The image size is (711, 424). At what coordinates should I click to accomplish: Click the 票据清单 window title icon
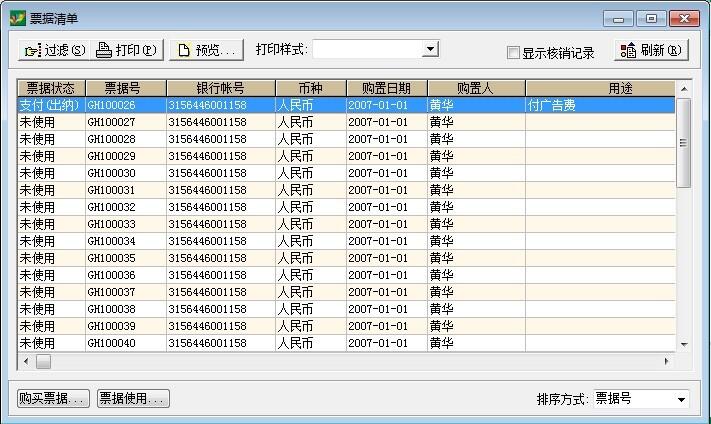tap(17, 19)
